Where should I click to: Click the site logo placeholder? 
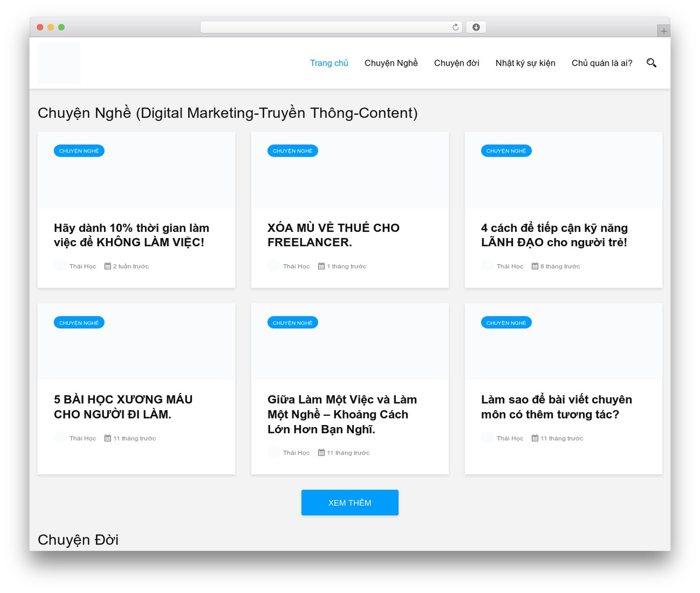tap(59, 63)
